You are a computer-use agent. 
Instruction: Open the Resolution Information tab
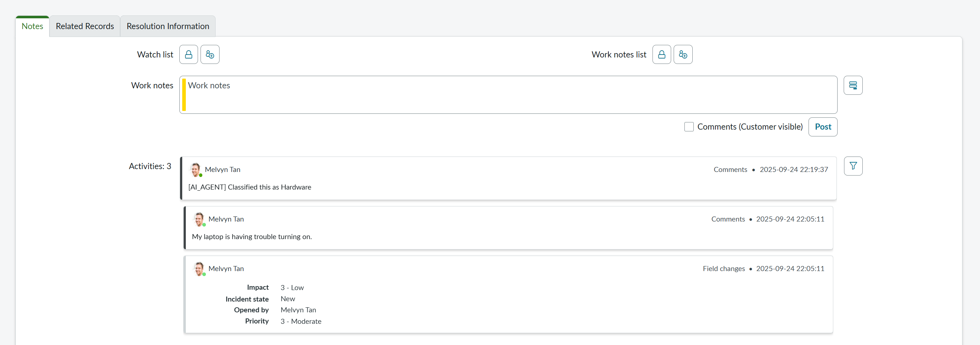[x=168, y=26]
